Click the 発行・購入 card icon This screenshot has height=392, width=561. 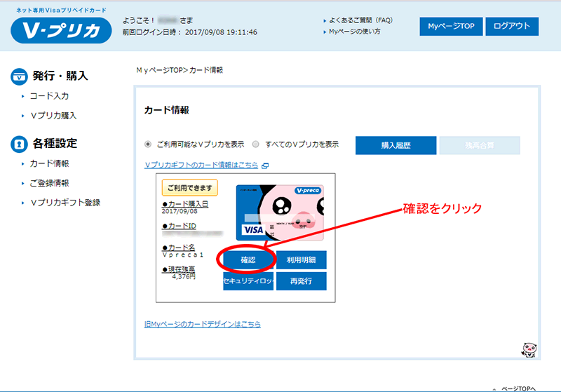[19, 76]
